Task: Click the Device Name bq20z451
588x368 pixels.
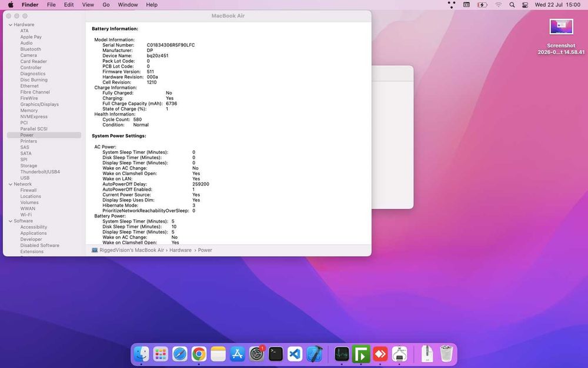Action: tap(158, 55)
